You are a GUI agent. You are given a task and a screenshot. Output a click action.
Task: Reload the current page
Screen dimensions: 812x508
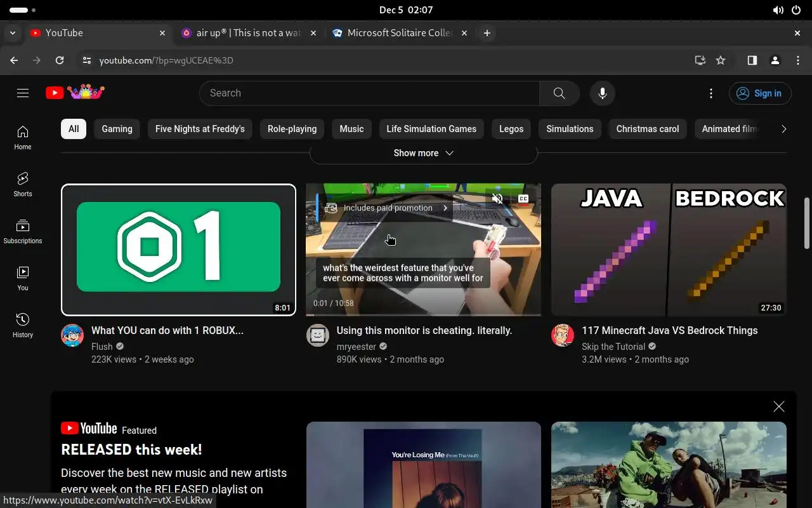click(x=60, y=60)
